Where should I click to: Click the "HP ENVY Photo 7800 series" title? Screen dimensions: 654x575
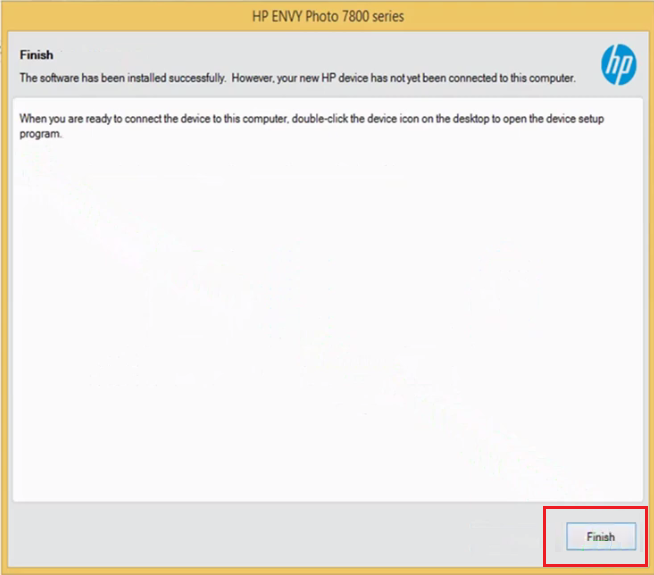pos(328,16)
